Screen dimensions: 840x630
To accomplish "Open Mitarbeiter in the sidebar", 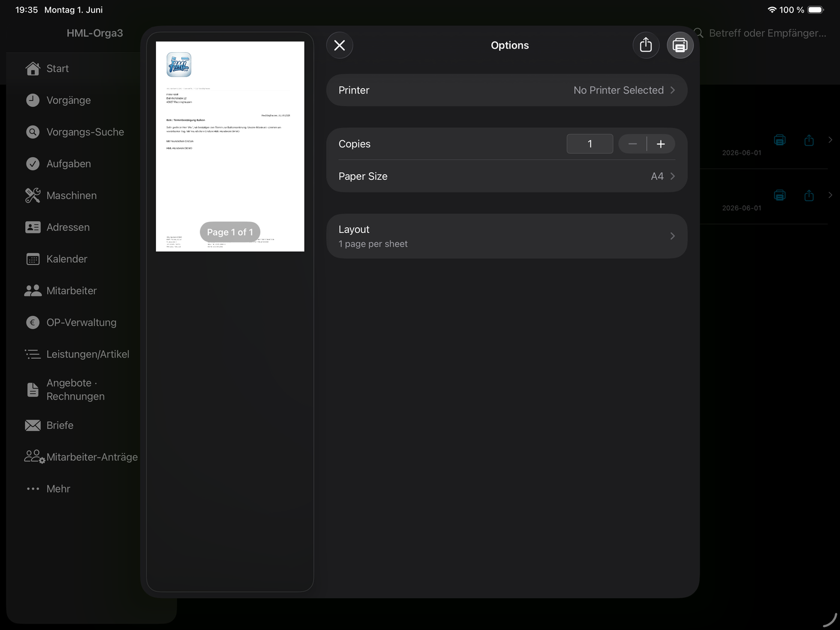I will point(71,291).
